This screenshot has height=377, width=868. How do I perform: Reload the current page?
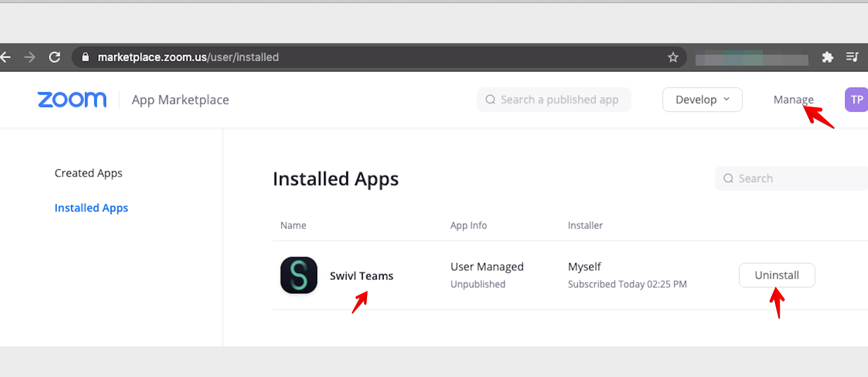tap(55, 57)
